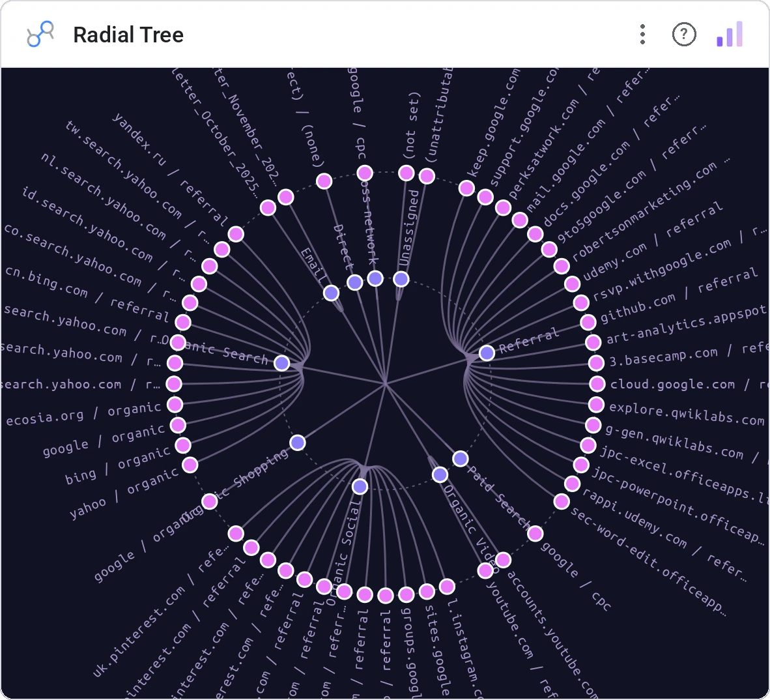Click the cloud.google.com leaf node
Viewport: 770px width, 700px height.
coord(597,384)
